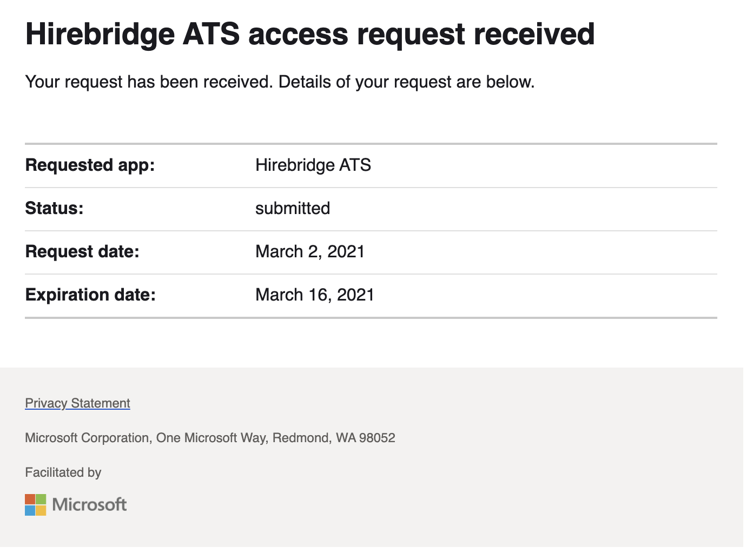Viewport: 753px width, 560px height.
Task: Select the 'submitted' status value
Action: 292,208
